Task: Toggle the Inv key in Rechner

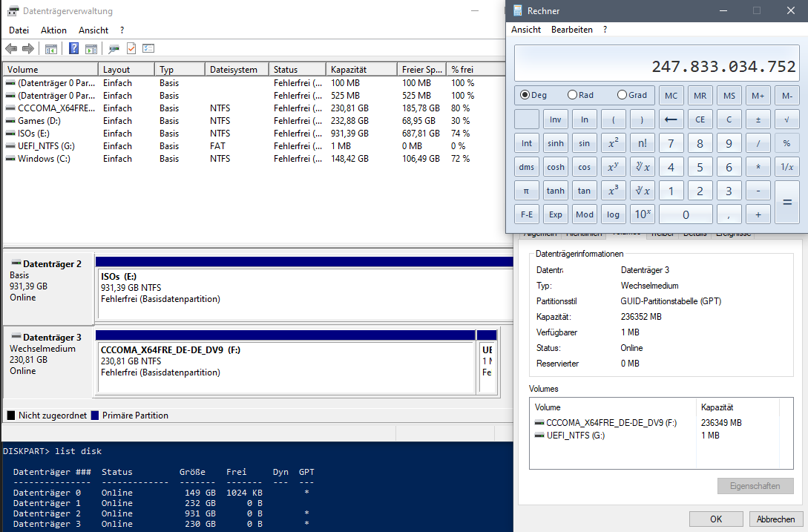Action: 556,119
